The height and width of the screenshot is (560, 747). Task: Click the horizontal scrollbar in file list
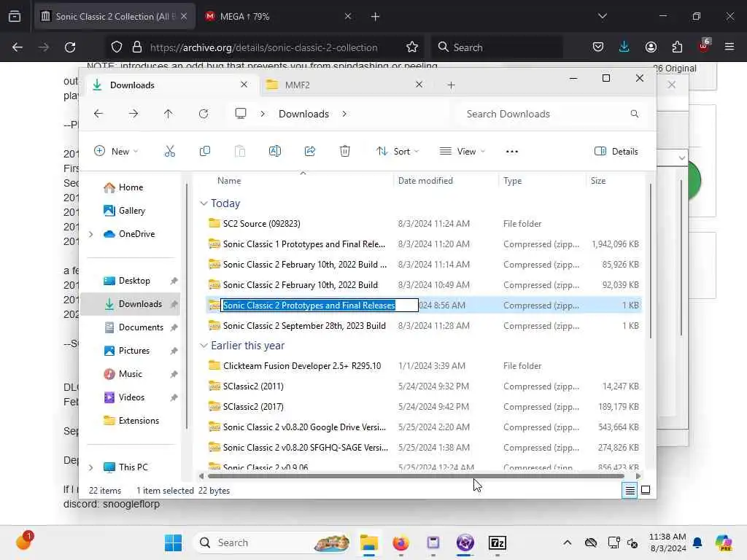(416, 475)
